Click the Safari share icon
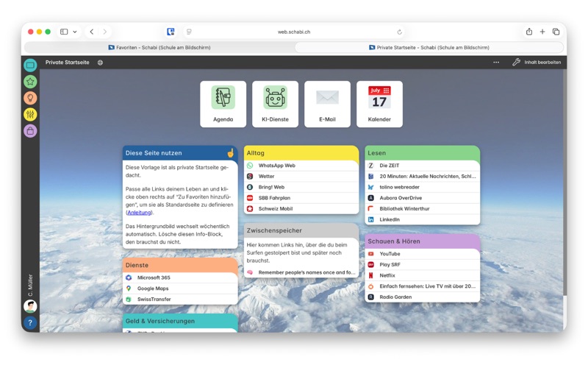Viewport: 588px width, 368px height. click(529, 32)
